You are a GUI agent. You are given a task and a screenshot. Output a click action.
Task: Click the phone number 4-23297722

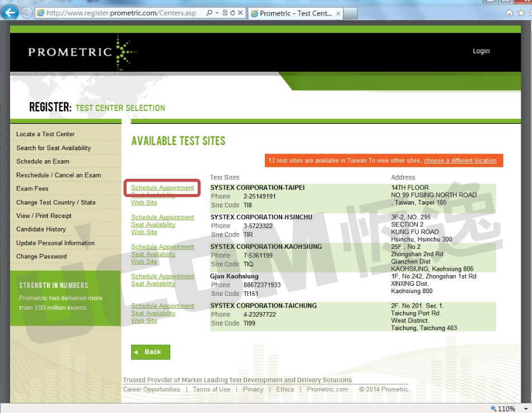click(259, 314)
